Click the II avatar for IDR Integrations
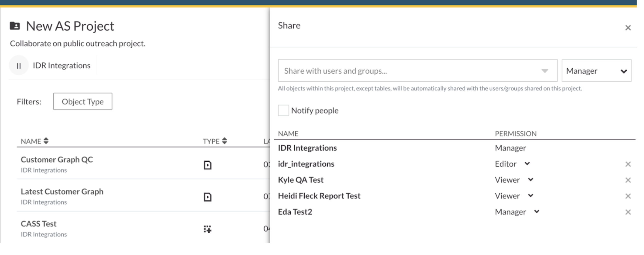 [19, 66]
